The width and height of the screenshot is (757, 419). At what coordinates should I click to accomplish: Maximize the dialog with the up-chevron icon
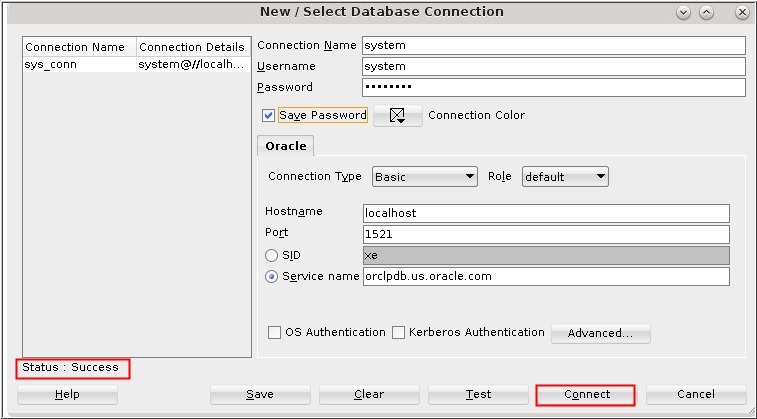706,13
